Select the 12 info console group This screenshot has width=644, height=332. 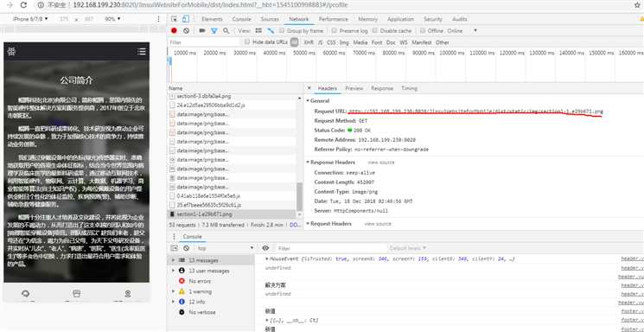pyautogui.click(x=211, y=302)
